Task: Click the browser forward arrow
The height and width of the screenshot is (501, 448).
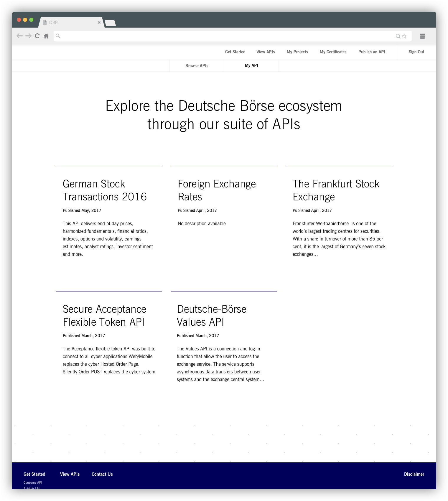Action: 28,36
